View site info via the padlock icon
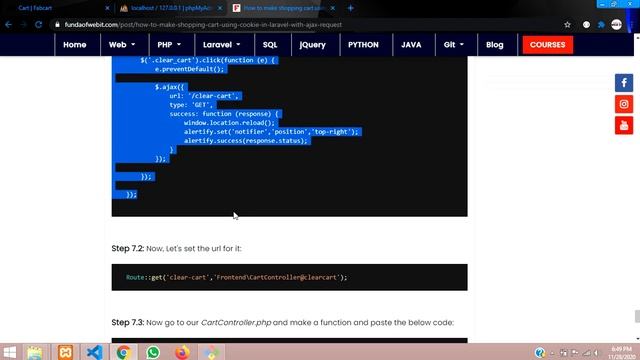 [57, 24]
